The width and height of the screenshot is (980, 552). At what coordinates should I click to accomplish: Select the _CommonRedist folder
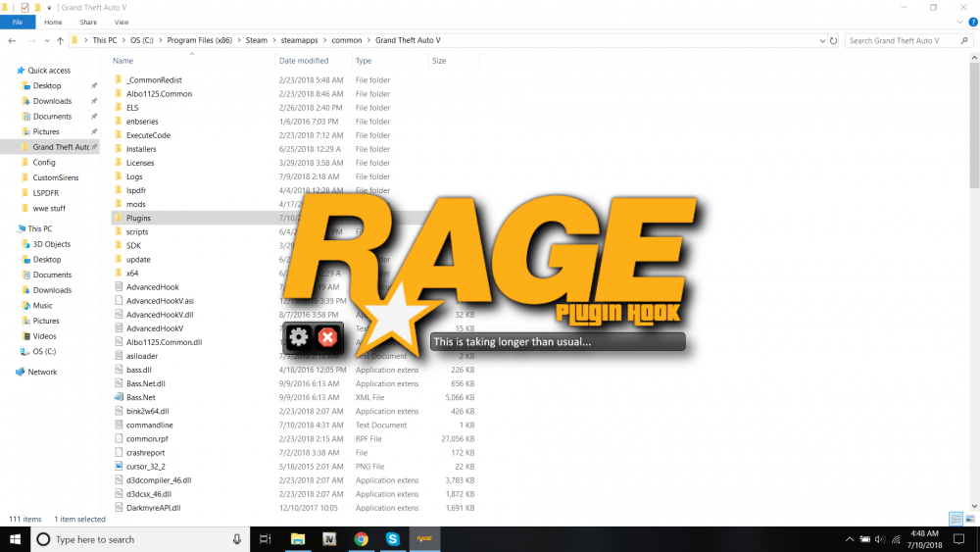[154, 80]
